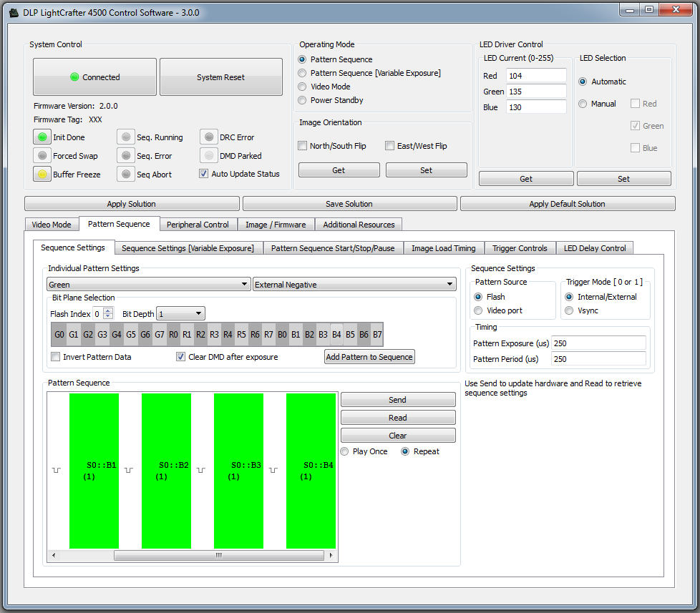This screenshot has width=700, height=613.
Task: Select bit plane G0
Action: [59, 335]
